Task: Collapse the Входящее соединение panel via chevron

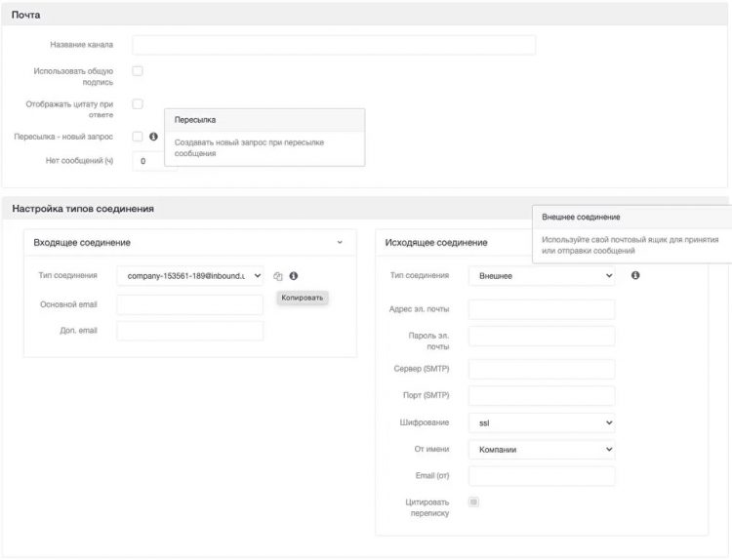Action: click(x=340, y=242)
